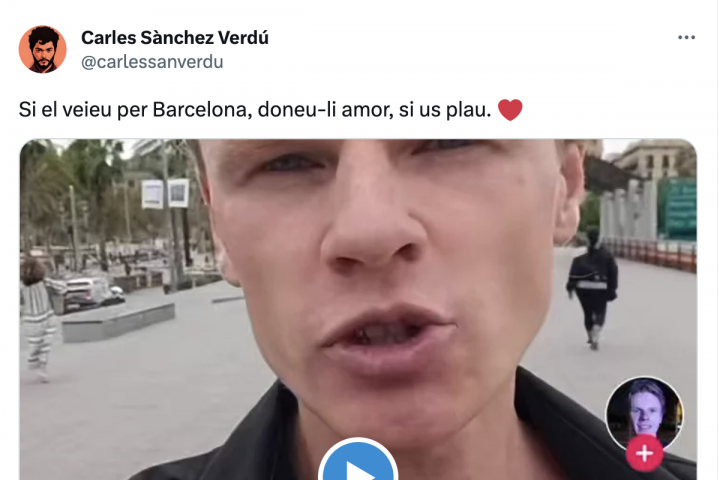Click the pedestrian in black within the video
Image resolution: width=720 pixels, height=480 pixels.
[593, 287]
